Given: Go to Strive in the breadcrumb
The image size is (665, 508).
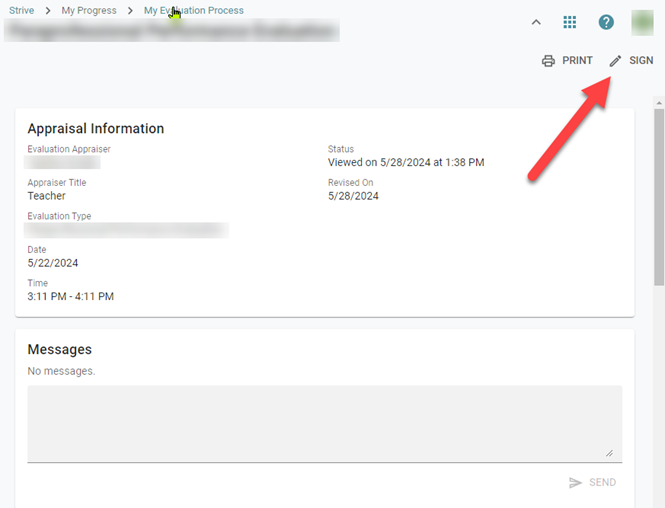Looking at the screenshot, I should click(21, 11).
